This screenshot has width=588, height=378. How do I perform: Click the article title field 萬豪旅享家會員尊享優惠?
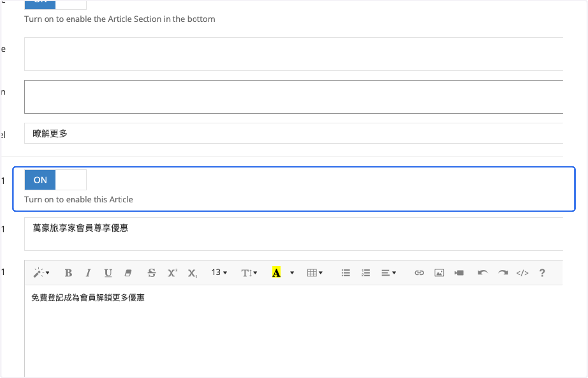coord(294,234)
